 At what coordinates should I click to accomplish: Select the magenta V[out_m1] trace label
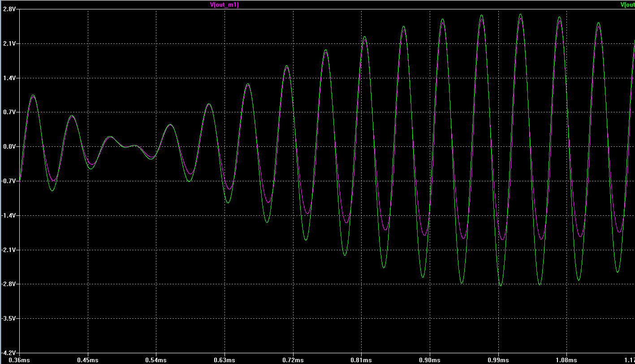(x=224, y=5)
